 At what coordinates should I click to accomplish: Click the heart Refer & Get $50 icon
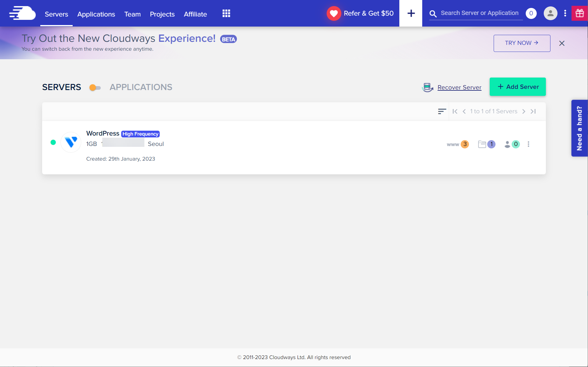334,13
